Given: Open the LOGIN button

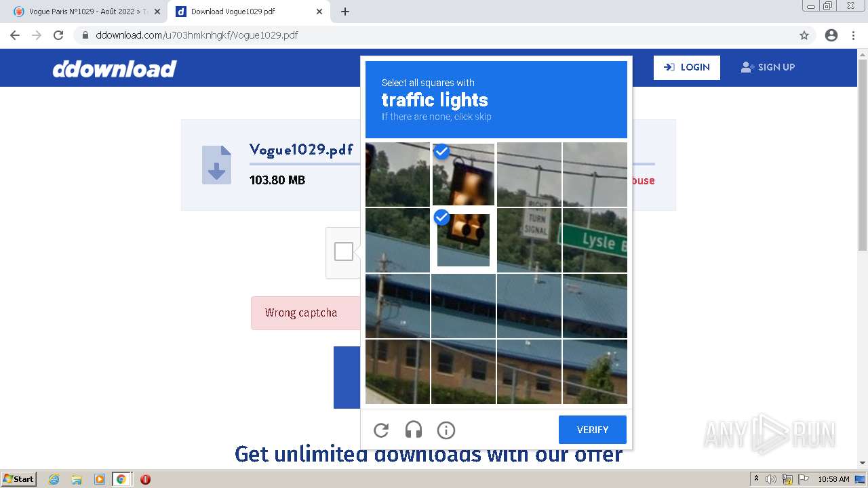Looking at the screenshot, I should pos(687,67).
